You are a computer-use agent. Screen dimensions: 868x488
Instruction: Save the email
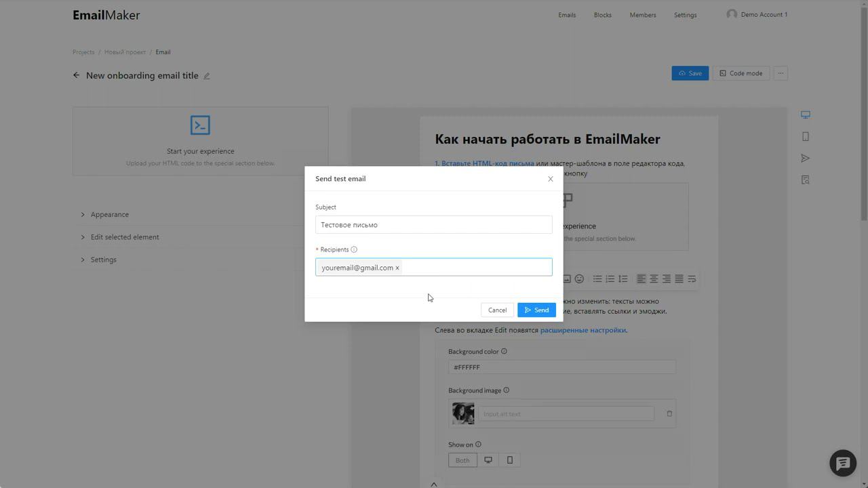(x=690, y=73)
